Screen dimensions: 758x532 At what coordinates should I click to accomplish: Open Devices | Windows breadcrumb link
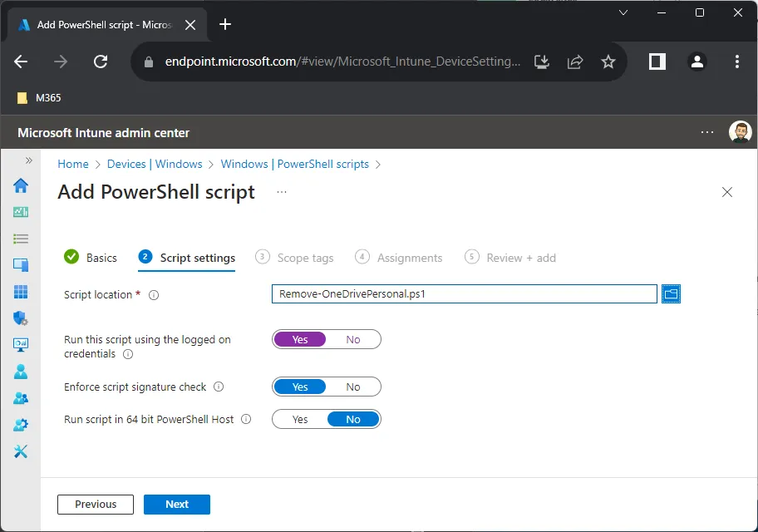coord(155,164)
